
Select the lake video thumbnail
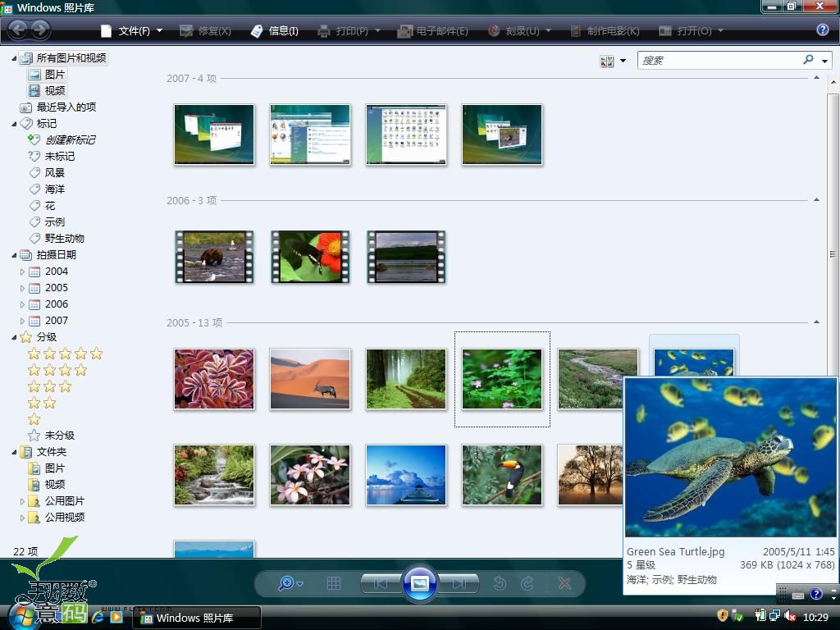coord(406,257)
